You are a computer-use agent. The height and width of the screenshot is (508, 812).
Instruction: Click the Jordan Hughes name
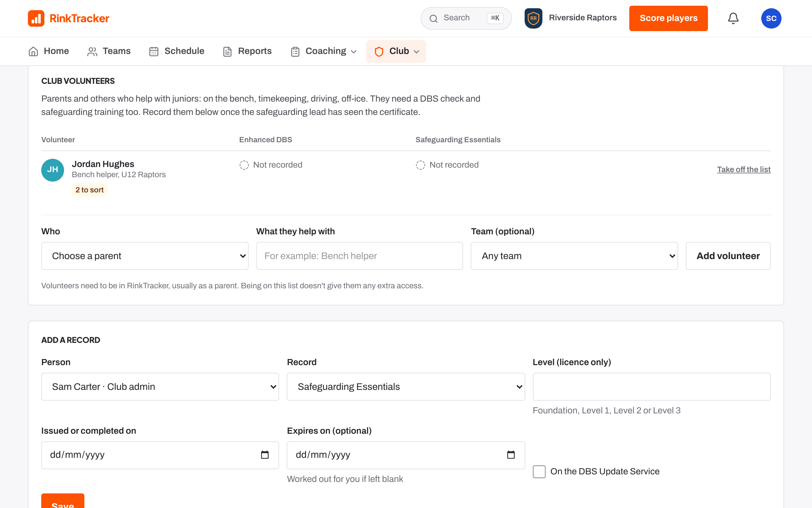click(103, 164)
